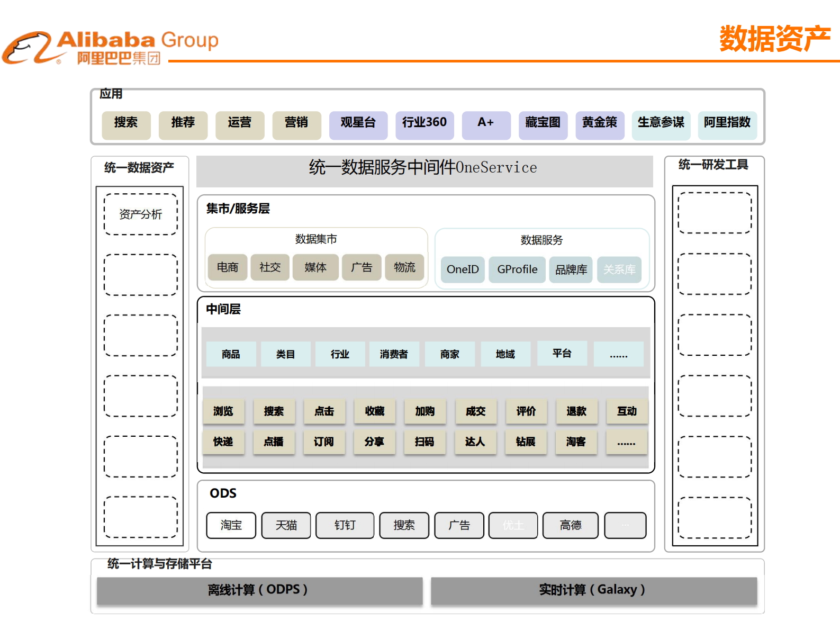Select the 天猫 ODS source box
The height and width of the screenshot is (630, 840).
(286, 525)
